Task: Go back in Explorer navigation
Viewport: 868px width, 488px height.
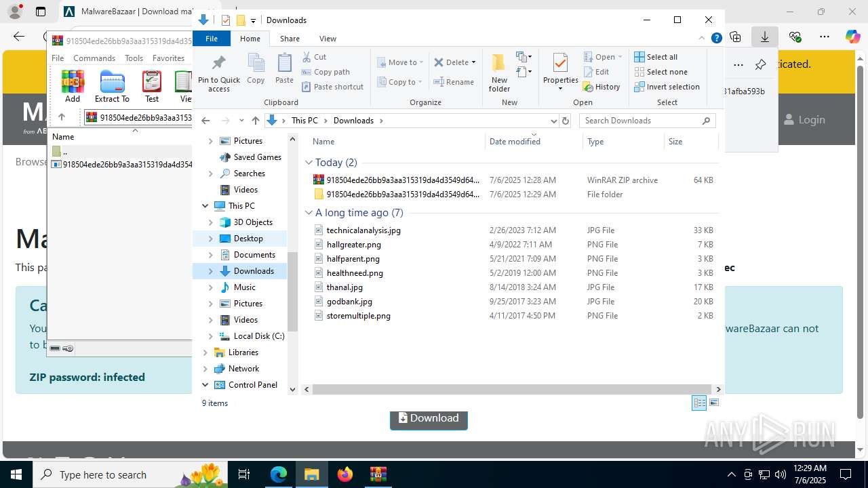Action: pyautogui.click(x=205, y=121)
